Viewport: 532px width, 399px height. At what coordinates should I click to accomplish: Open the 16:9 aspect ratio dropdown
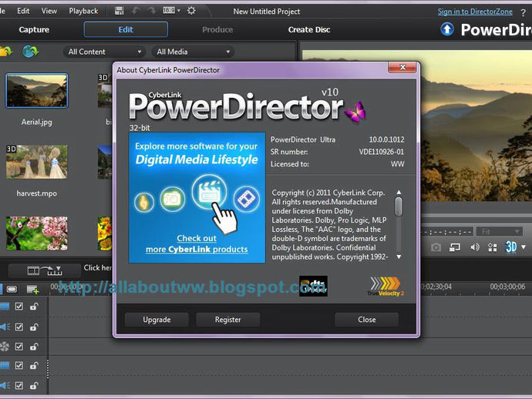[171, 11]
